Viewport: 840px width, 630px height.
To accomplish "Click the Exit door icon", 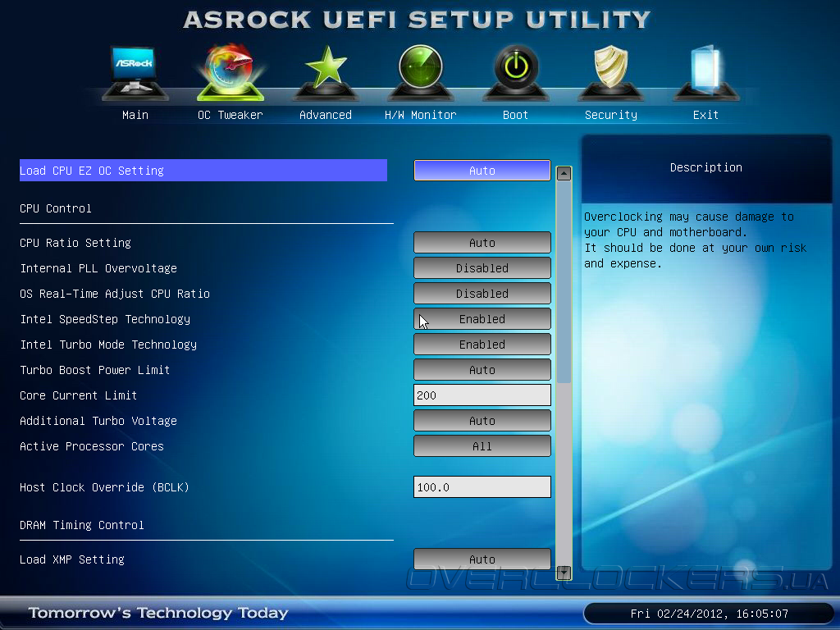I will [x=706, y=73].
